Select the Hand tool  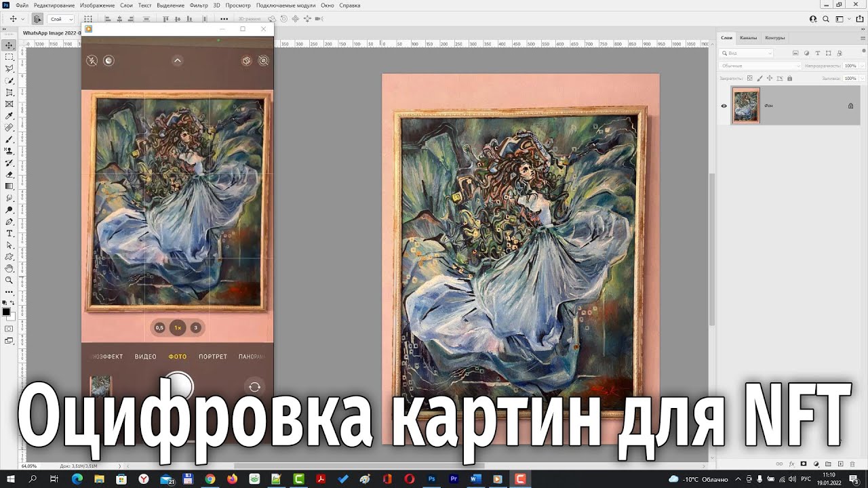[x=9, y=268]
